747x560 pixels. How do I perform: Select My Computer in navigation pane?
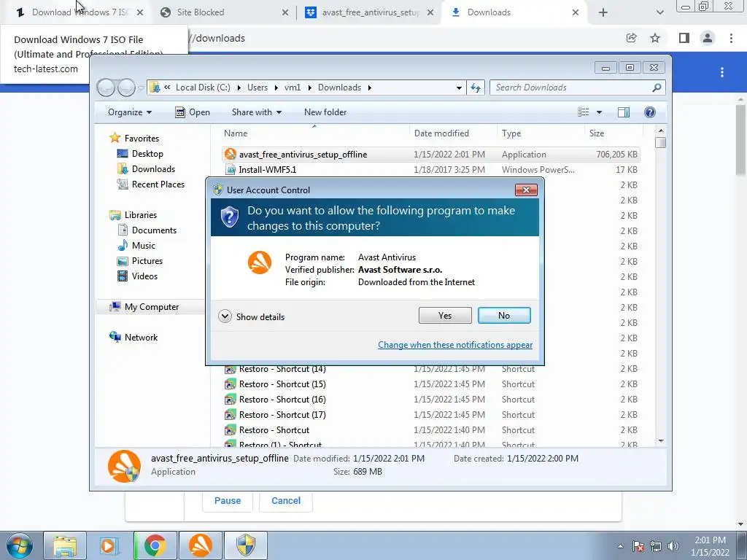click(x=152, y=307)
